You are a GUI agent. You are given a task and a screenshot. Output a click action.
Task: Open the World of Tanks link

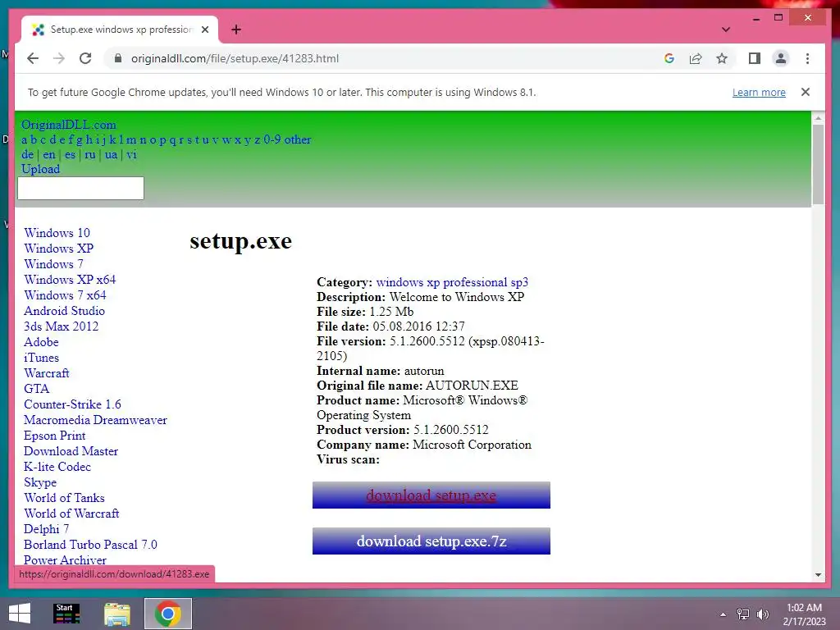(x=64, y=498)
